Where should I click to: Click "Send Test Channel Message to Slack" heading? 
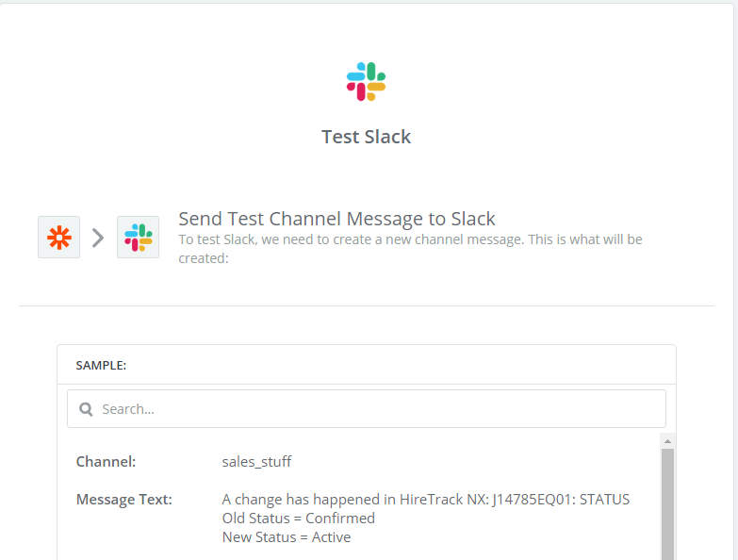click(x=336, y=219)
